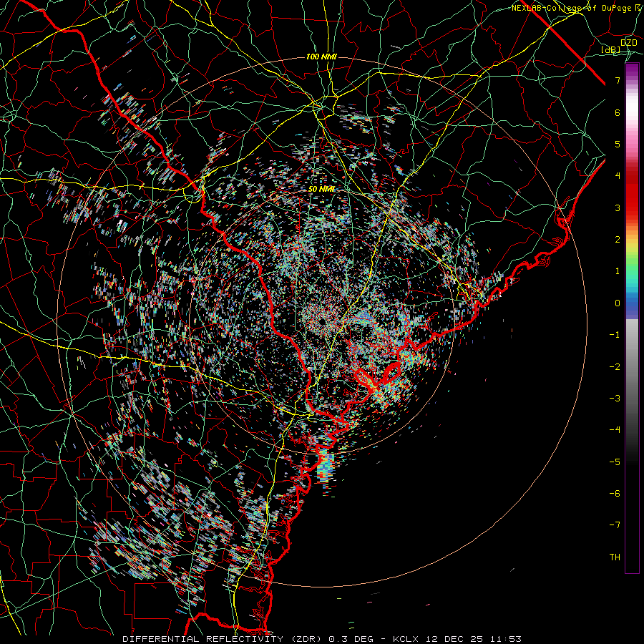Screen dimensions: 644x644
Task: Click the "3" label on the color scale
Action: pyautogui.click(x=618, y=208)
